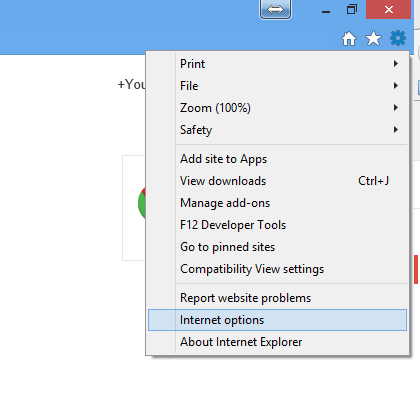Expand the Zoom (100%) submenu arrow
Screen dimensions: 420x396
[396, 107]
